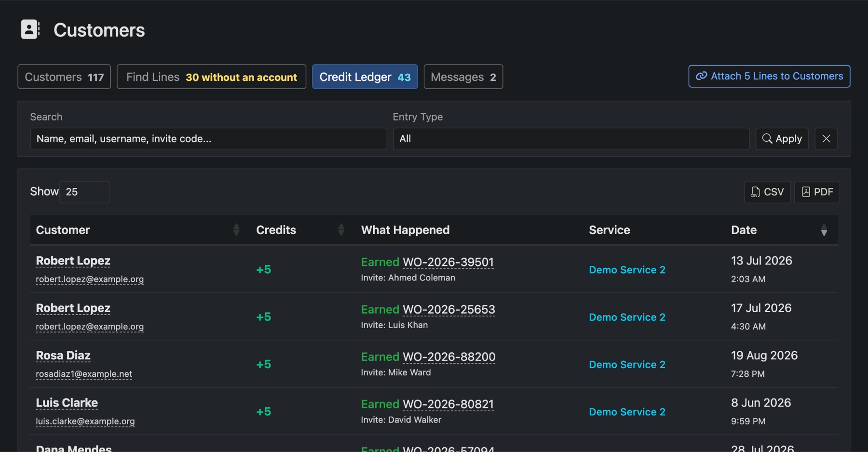This screenshot has width=868, height=452.
Task: Click the 17 Jul 2026 date
Action: [x=761, y=308]
